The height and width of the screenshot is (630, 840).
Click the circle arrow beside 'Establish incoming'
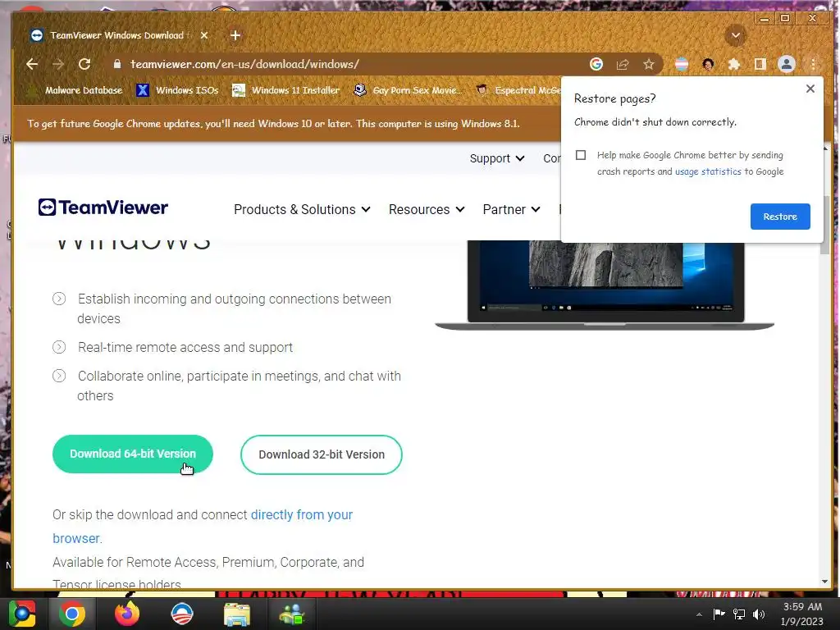[59, 299]
